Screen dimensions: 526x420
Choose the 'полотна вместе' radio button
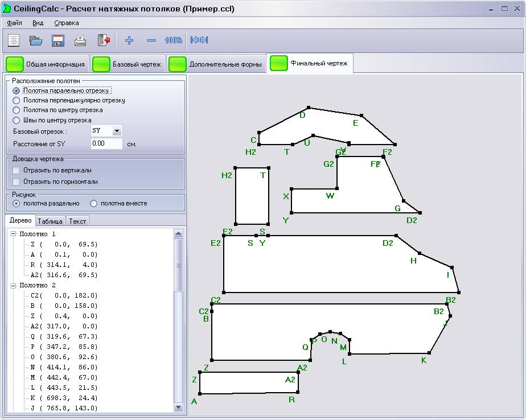(94, 203)
